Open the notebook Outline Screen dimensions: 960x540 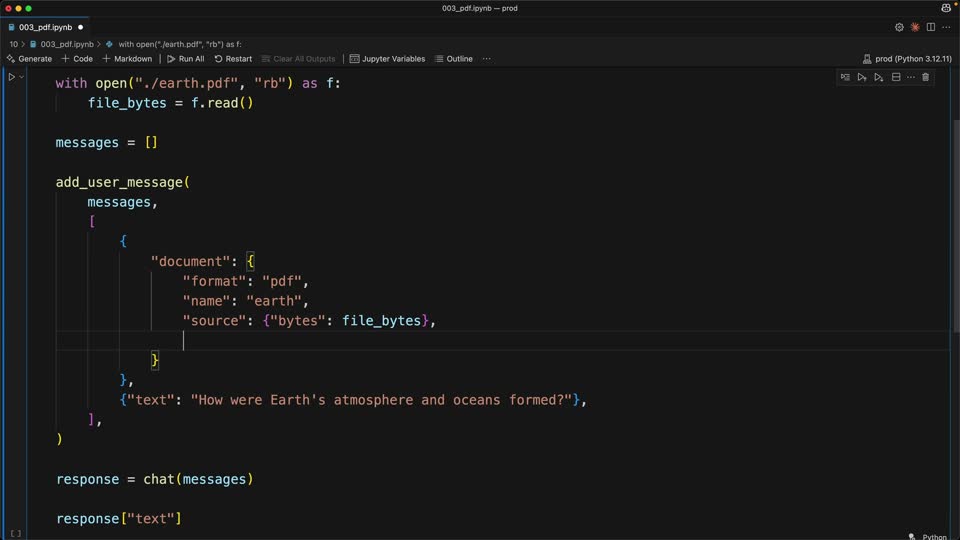454,59
